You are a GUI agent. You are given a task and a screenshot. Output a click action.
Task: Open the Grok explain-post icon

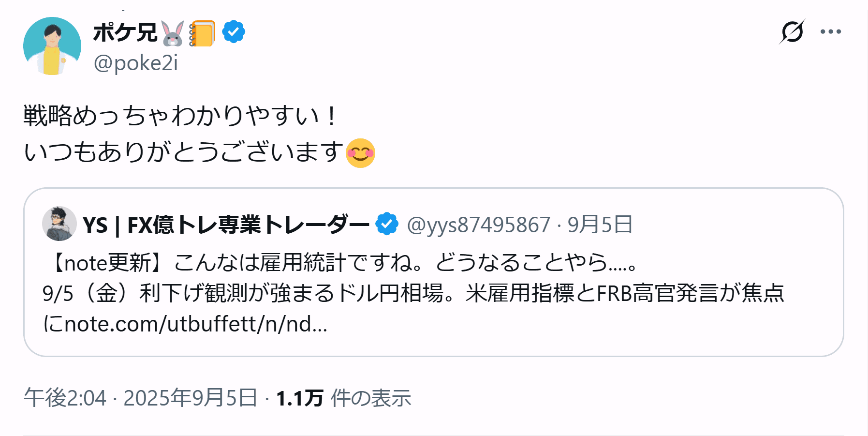(792, 32)
